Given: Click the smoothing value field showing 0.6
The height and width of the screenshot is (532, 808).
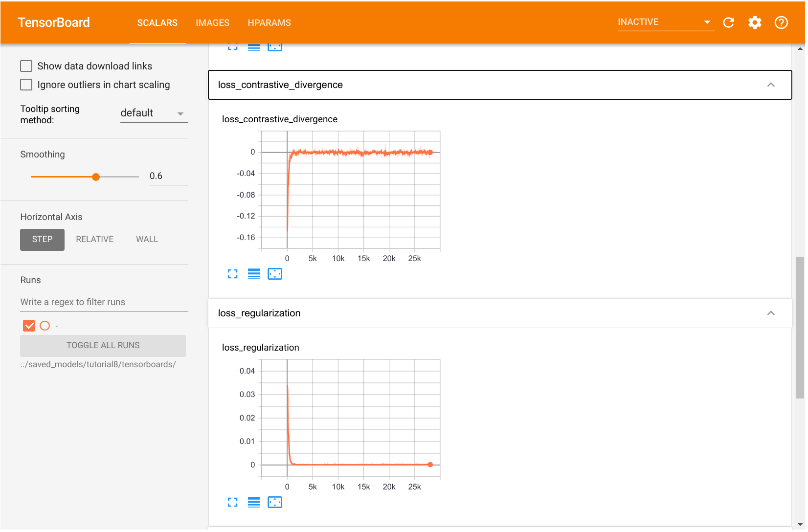Looking at the screenshot, I should [169, 176].
